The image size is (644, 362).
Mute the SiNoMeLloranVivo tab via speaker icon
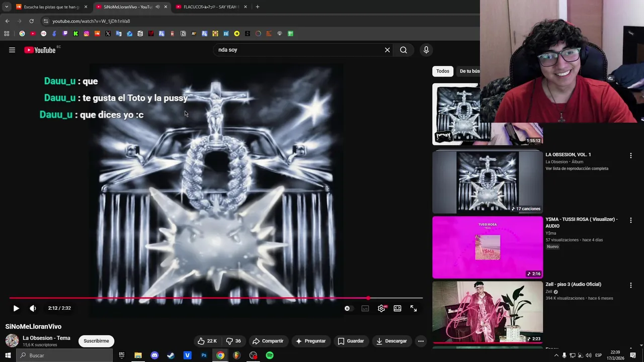[x=157, y=7]
